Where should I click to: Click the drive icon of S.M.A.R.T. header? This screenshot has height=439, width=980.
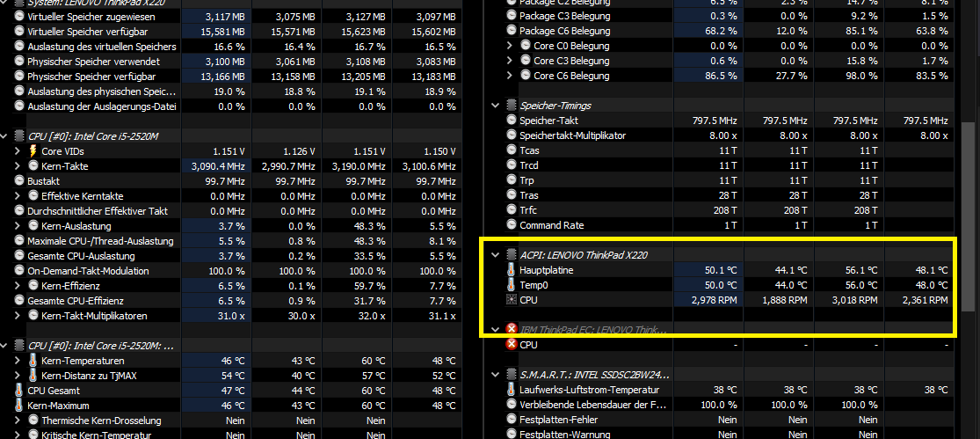click(x=512, y=375)
